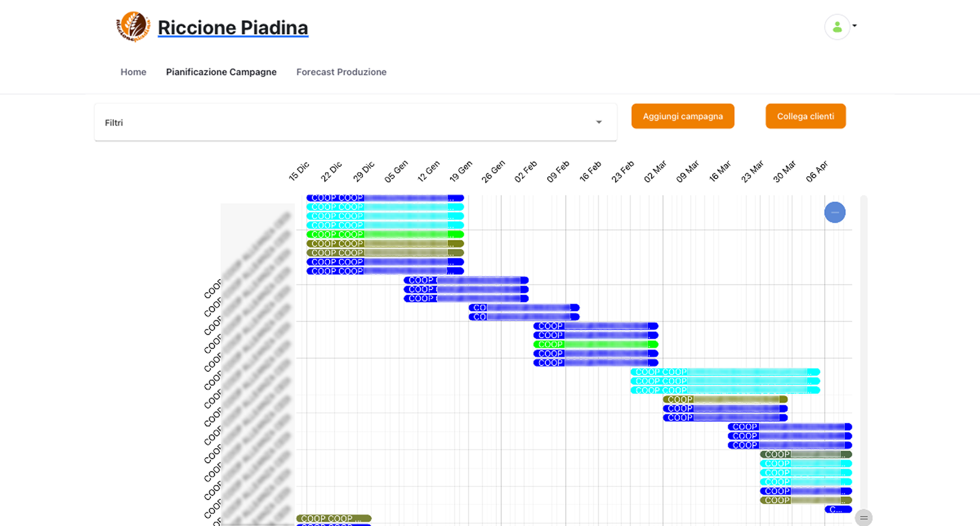Image resolution: width=980 pixels, height=526 pixels.
Task: Go to the Home page
Action: click(133, 72)
